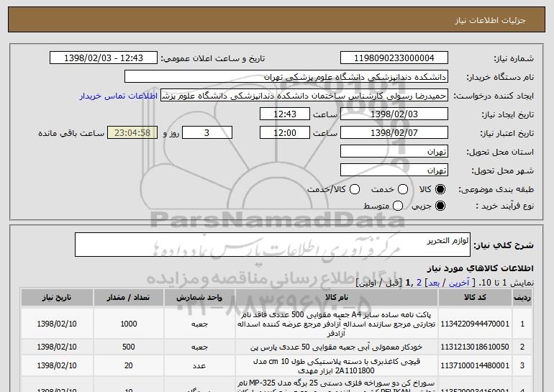
Task: Click general description box لوازم التحریر
Action: [273, 245]
